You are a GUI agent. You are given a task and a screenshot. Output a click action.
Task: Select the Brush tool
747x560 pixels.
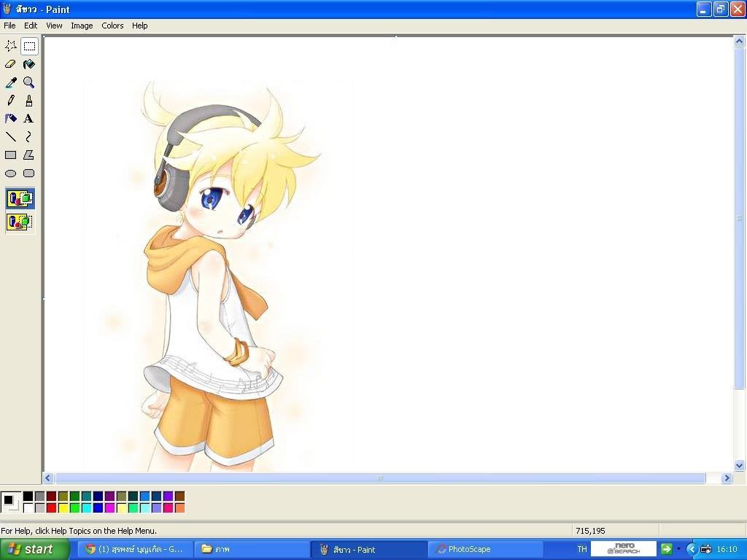tap(29, 101)
